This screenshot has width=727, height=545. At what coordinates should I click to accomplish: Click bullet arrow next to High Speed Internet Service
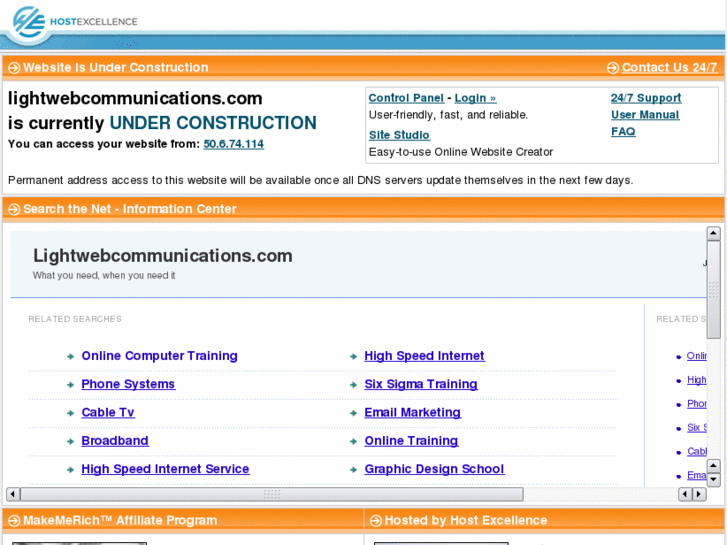click(x=70, y=469)
